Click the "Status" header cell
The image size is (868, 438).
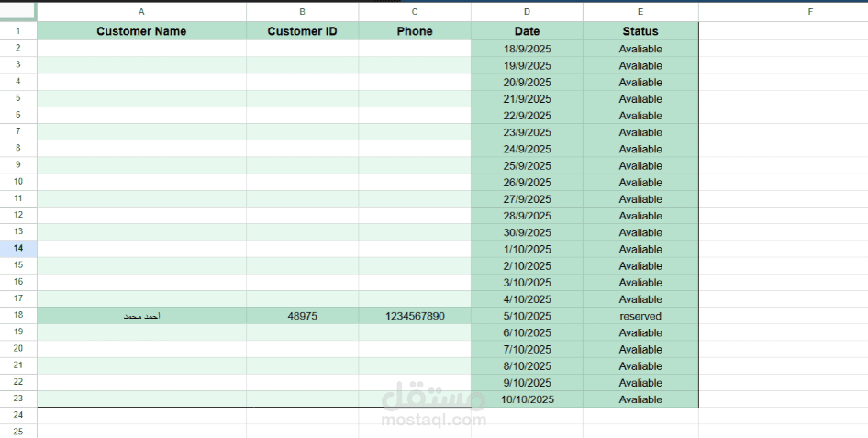(640, 31)
